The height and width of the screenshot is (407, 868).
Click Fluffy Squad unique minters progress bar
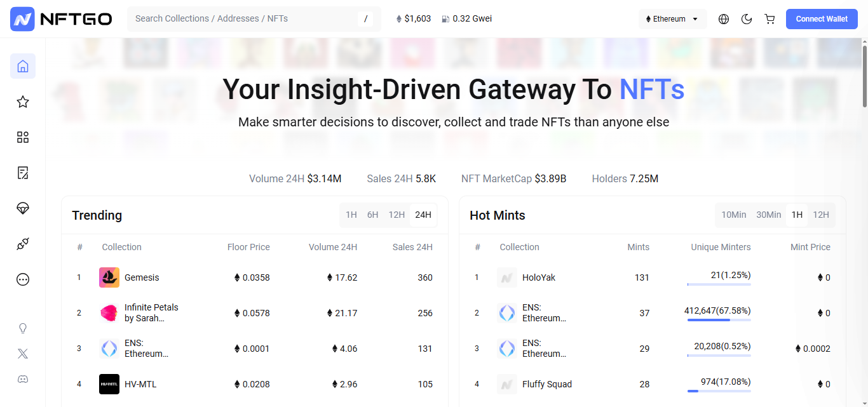pos(719,391)
